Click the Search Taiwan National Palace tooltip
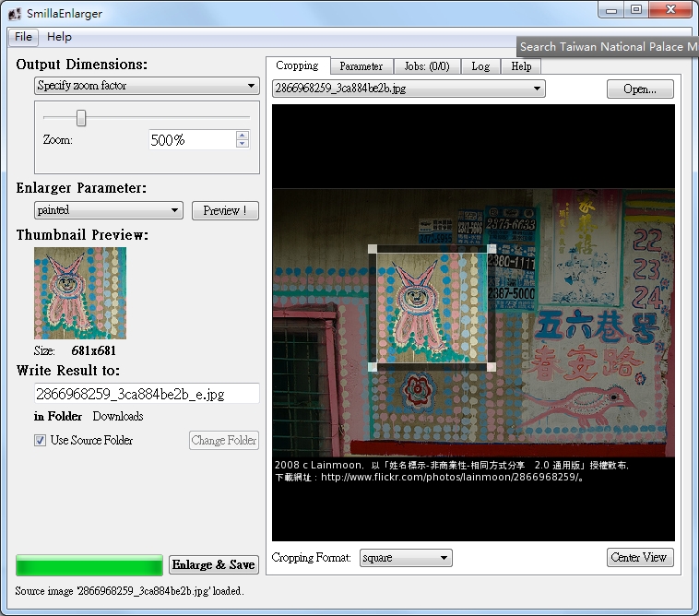The height and width of the screenshot is (616, 699). pyautogui.click(x=608, y=47)
